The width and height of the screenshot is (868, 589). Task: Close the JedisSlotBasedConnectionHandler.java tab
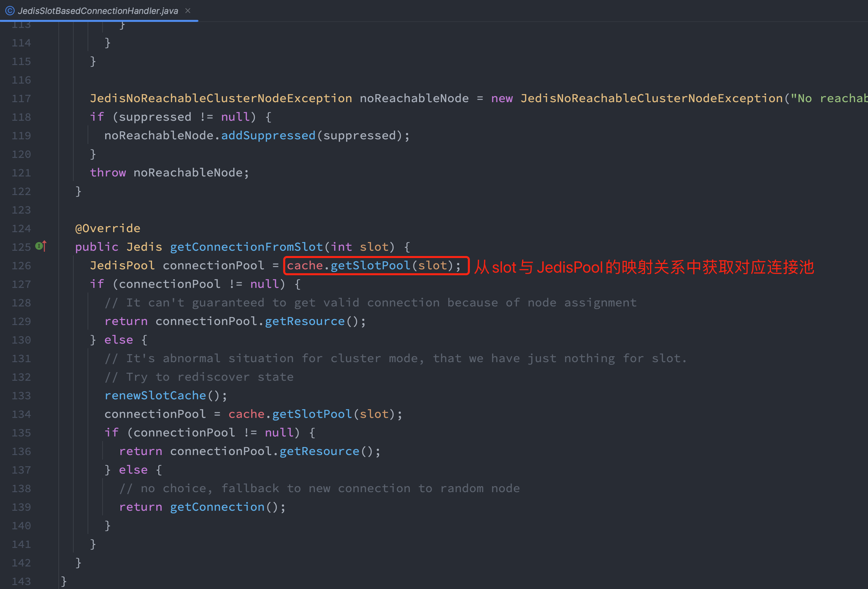pyautogui.click(x=188, y=11)
